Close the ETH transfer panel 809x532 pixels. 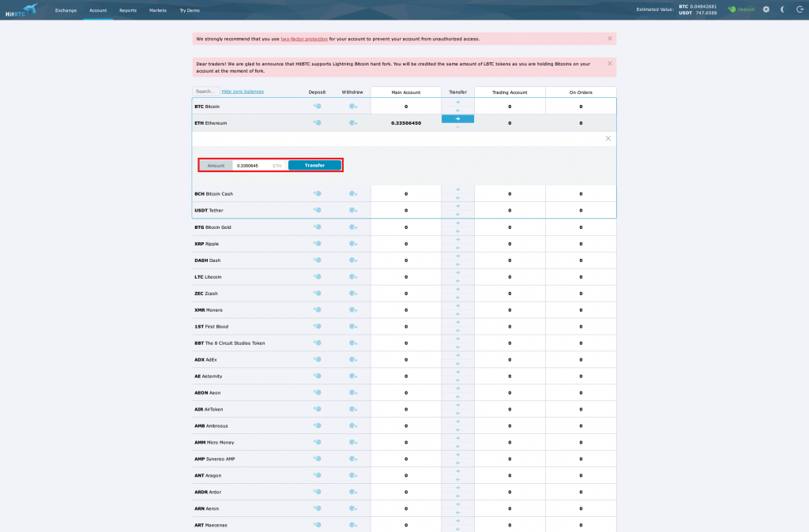click(608, 138)
